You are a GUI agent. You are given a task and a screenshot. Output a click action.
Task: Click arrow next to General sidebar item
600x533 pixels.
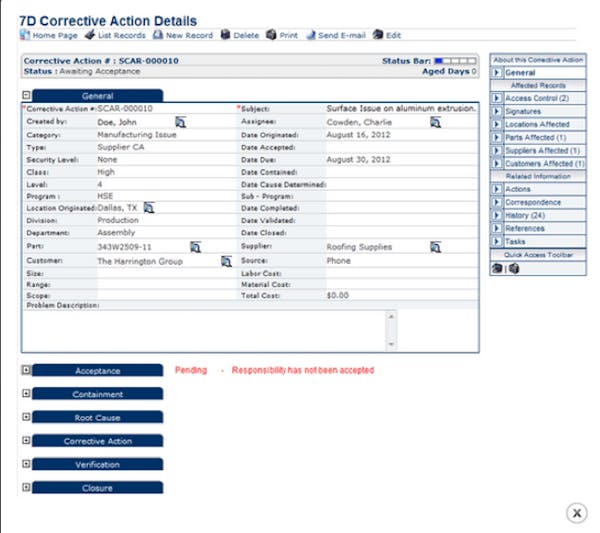(x=497, y=72)
